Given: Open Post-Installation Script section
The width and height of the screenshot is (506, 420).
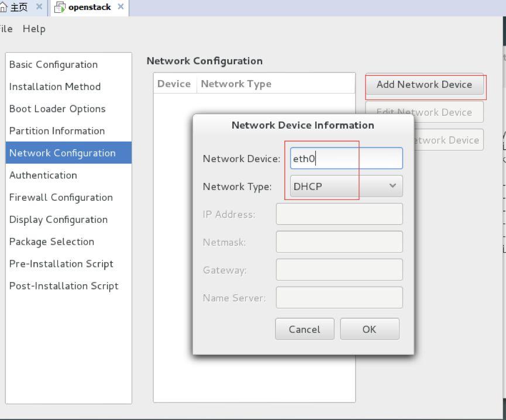Looking at the screenshot, I should pyautogui.click(x=64, y=286).
